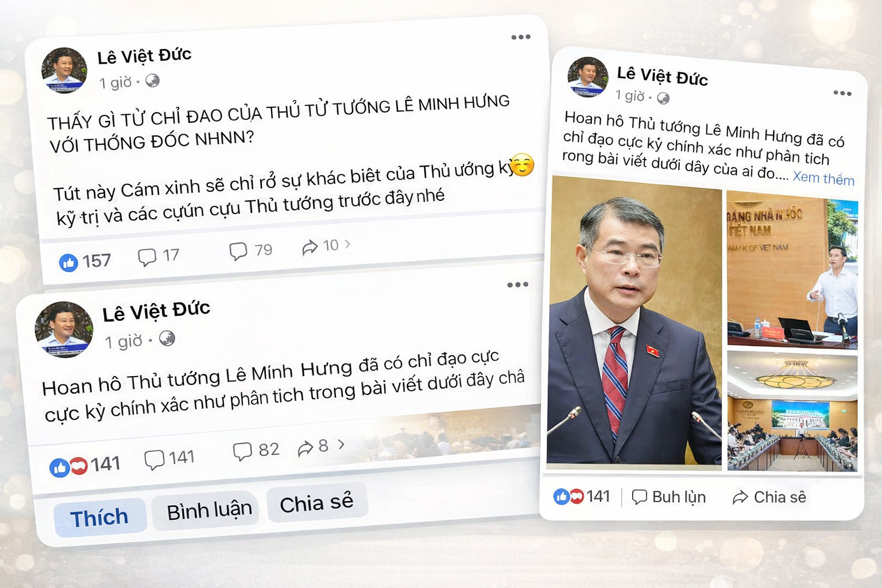Click Chia sẻ on the right post
Image resolution: width=882 pixels, height=588 pixels.
769,497
